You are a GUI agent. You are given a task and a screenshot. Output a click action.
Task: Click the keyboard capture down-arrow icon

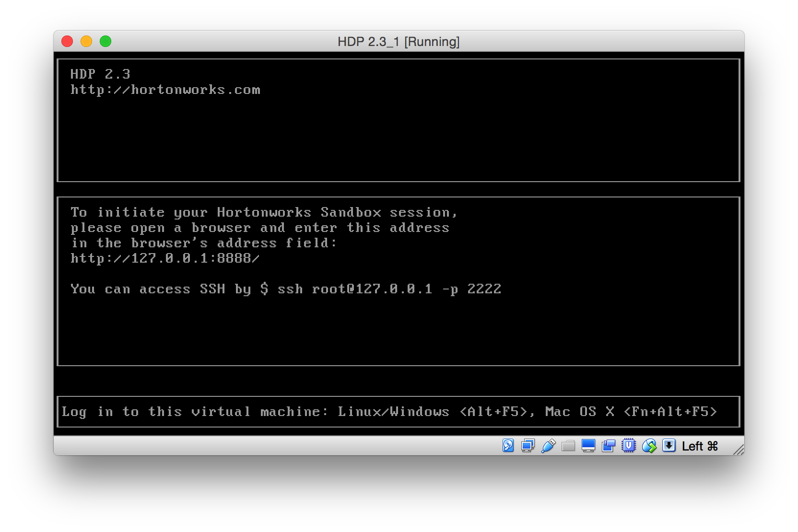coord(669,446)
